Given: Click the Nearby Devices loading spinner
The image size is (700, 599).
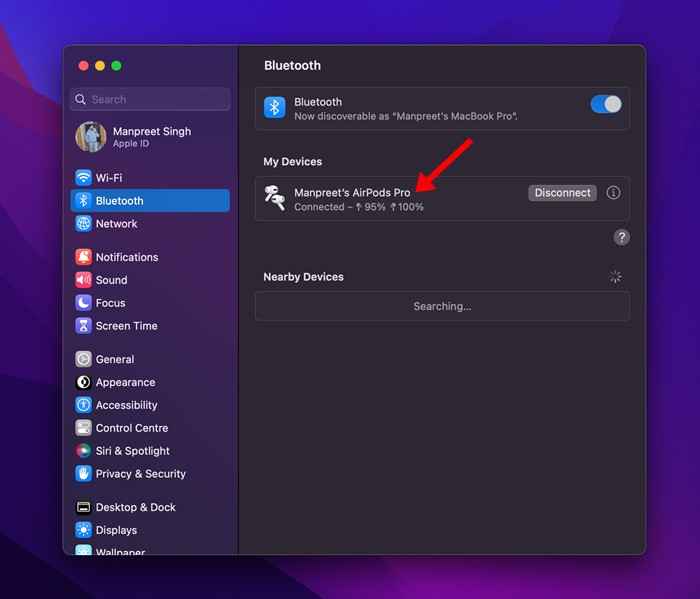Looking at the screenshot, I should (x=615, y=277).
